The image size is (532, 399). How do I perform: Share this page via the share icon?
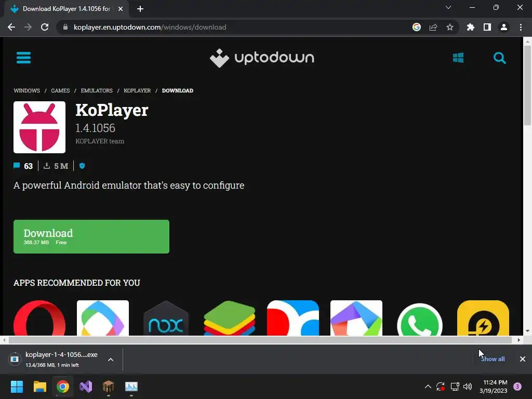click(x=433, y=27)
